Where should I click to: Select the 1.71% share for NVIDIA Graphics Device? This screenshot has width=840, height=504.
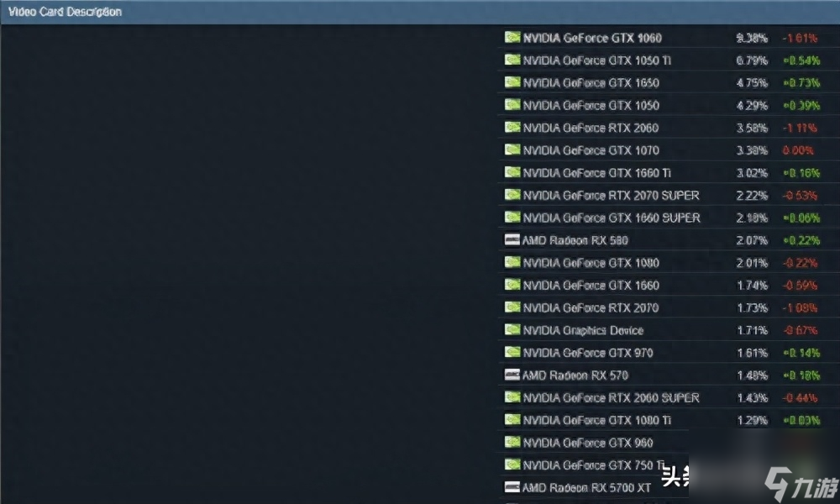tap(752, 330)
